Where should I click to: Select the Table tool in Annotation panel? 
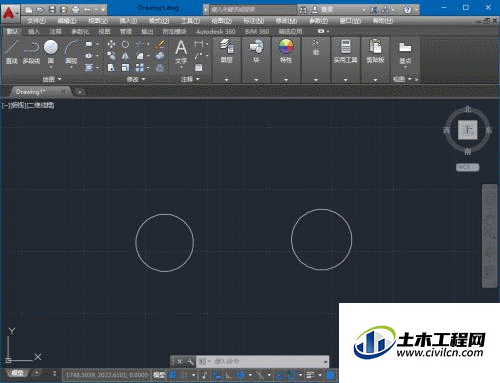pos(199,68)
